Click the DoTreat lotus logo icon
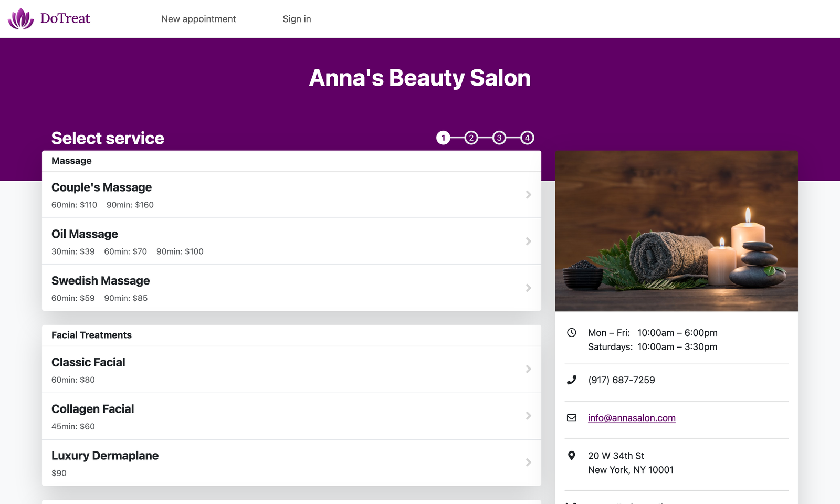 (x=21, y=18)
